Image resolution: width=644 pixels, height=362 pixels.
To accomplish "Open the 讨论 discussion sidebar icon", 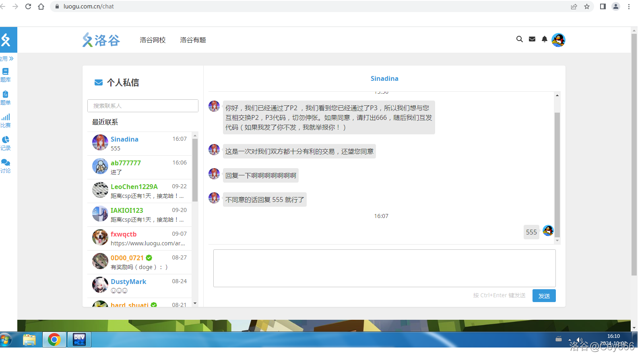I will pyautogui.click(x=6, y=166).
